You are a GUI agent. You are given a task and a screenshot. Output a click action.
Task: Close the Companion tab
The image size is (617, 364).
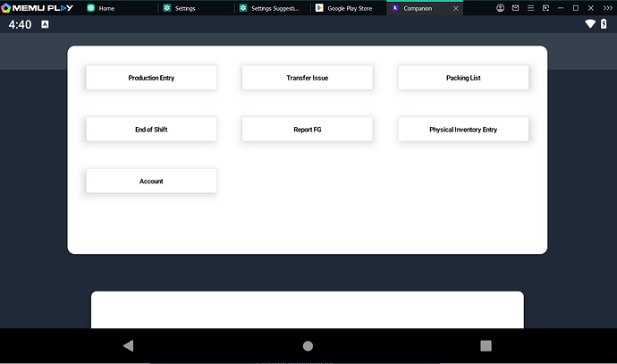[456, 8]
